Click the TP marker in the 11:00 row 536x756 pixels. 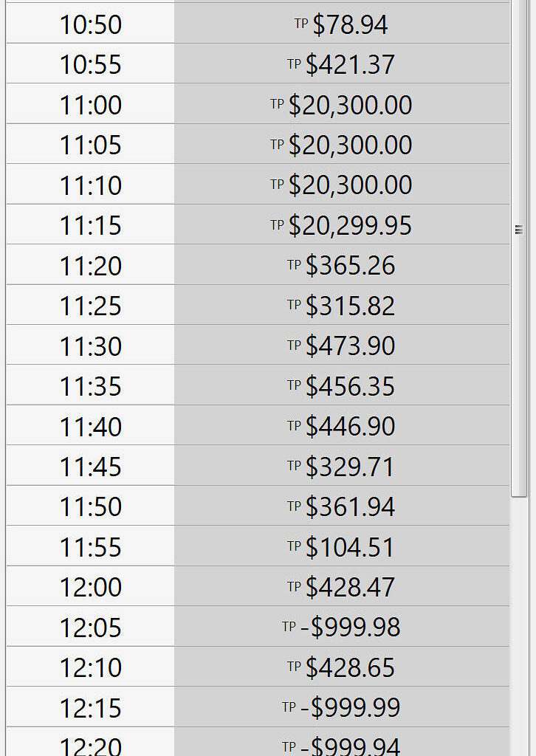tap(277, 104)
